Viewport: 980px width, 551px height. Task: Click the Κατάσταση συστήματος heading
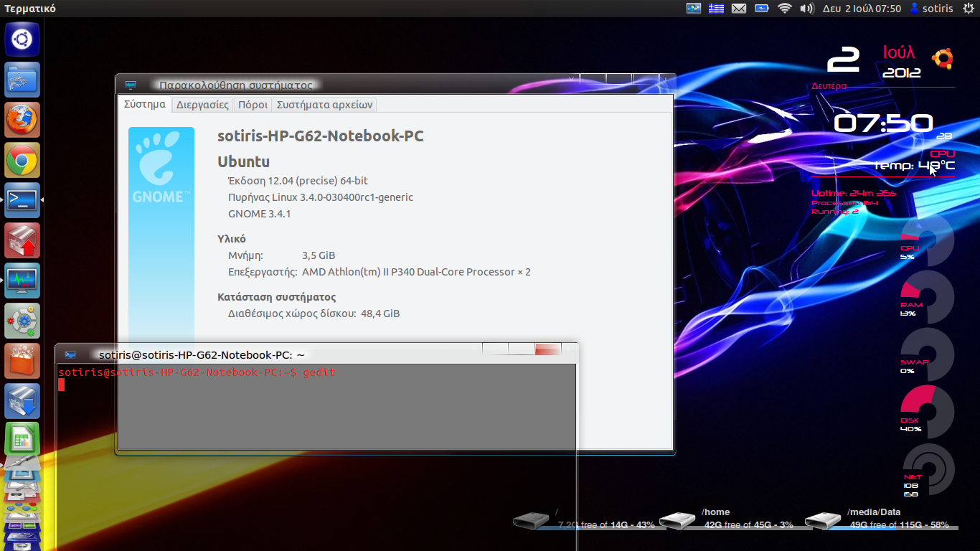[277, 297]
